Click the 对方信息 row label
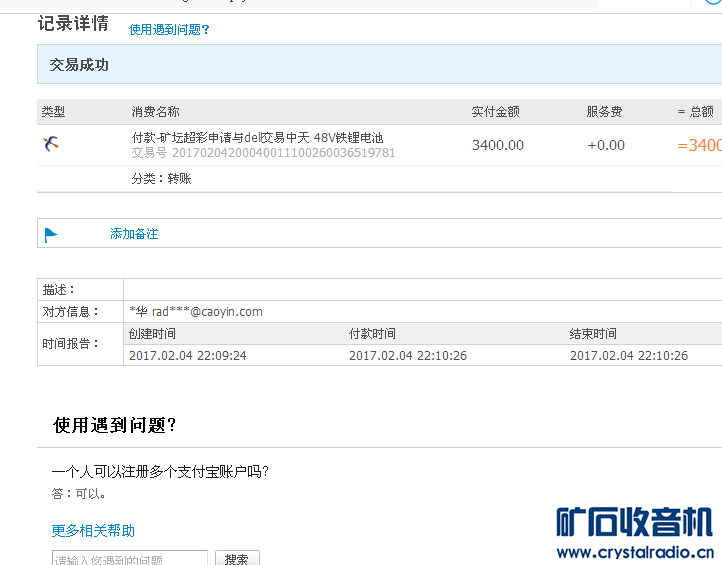The height and width of the screenshot is (565, 722). 71,312
